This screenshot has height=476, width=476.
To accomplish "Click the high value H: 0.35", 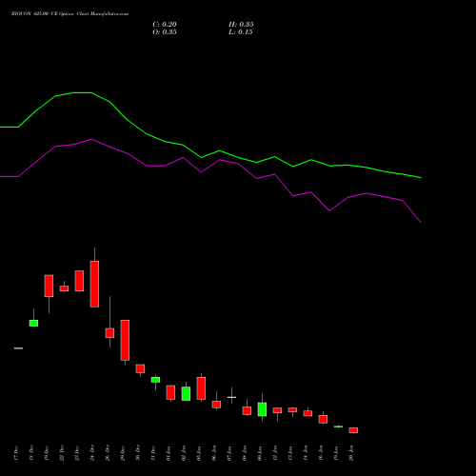I will [241, 25].
